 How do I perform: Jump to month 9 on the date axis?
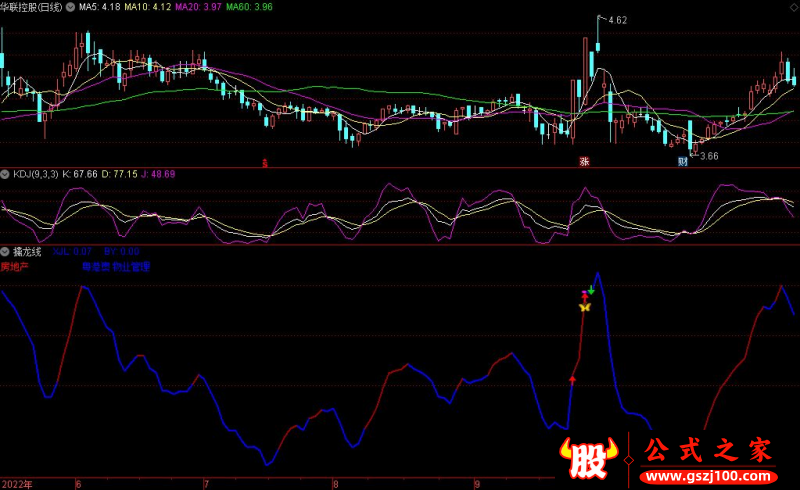pyautogui.click(x=477, y=484)
